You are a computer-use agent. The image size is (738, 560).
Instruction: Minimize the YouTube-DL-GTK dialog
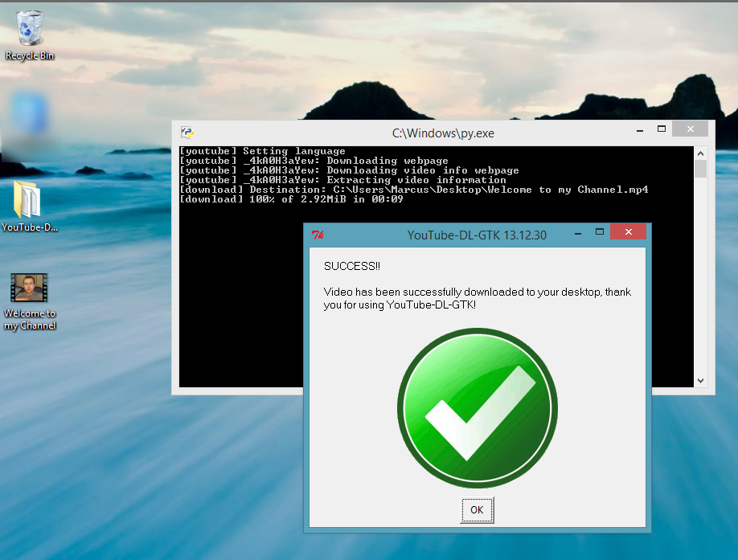click(x=578, y=233)
